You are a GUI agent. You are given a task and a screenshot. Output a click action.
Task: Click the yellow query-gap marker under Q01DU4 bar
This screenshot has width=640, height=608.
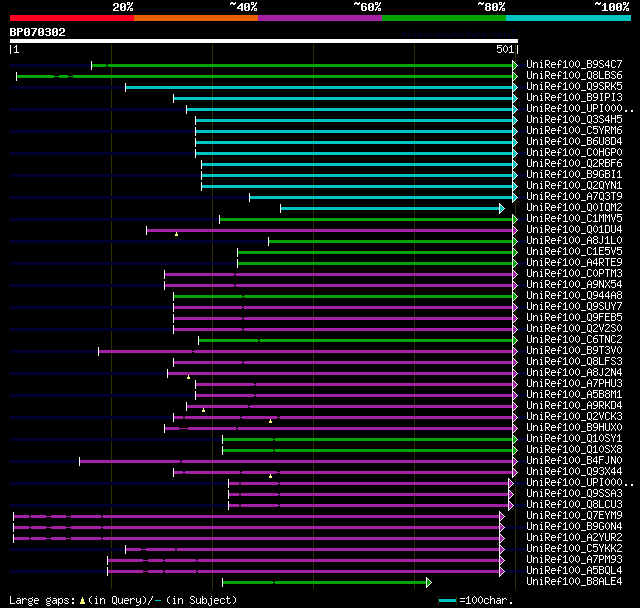click(176, 234)
